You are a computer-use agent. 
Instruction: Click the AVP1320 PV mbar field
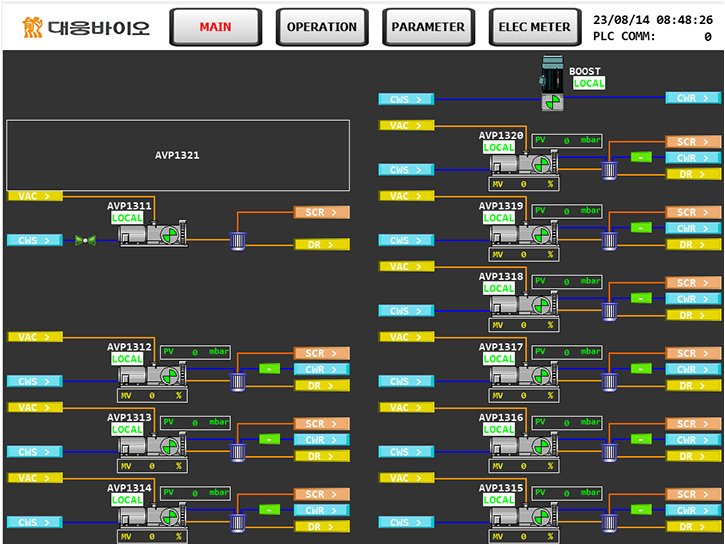pos(567,141)
